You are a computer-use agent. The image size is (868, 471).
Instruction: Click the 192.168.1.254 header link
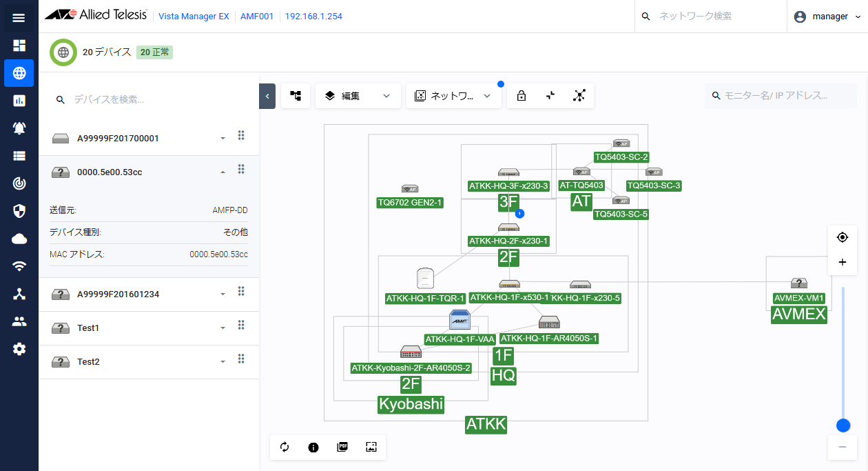(x=313, y=17)
